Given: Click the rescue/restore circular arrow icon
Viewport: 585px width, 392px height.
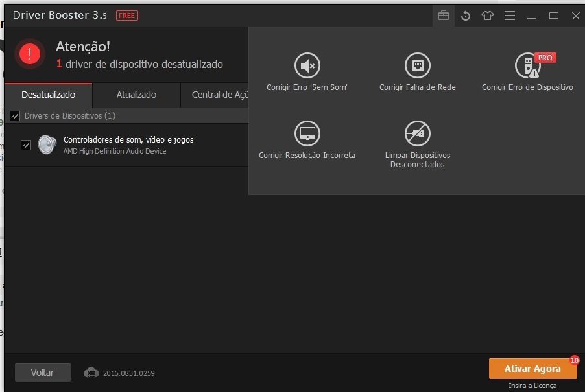Looking at the screenshot, I should pos(465,16).
